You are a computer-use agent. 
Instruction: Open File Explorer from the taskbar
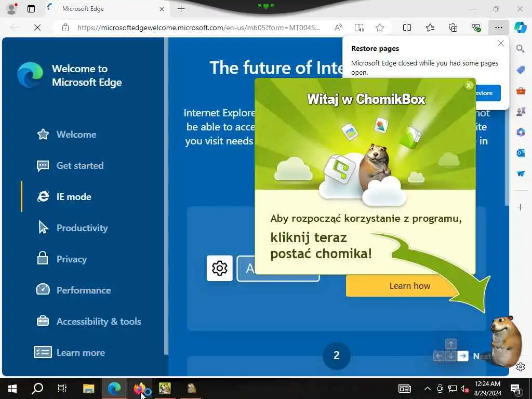click(x=88, y=389)
